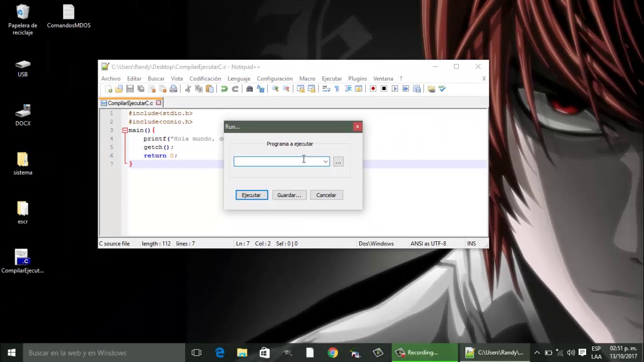Expand the Programa a ejecutar dropdown
Viewport: 644px width, 362px height.
tap(326, 161)
